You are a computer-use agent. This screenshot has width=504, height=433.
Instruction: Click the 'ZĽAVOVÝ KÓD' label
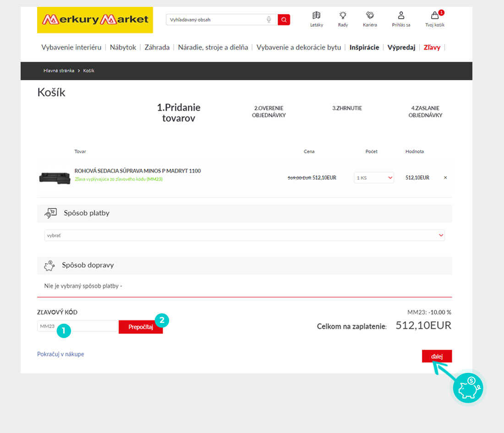point(57,312)
